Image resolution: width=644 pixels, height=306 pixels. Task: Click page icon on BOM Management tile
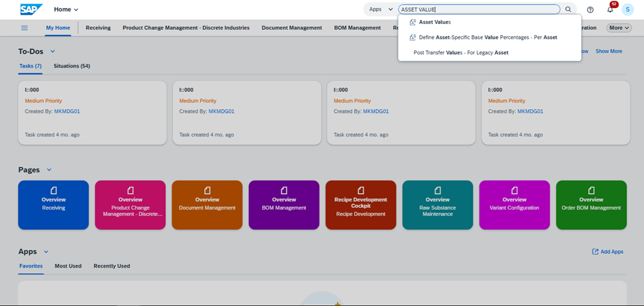tap(284, 190)
